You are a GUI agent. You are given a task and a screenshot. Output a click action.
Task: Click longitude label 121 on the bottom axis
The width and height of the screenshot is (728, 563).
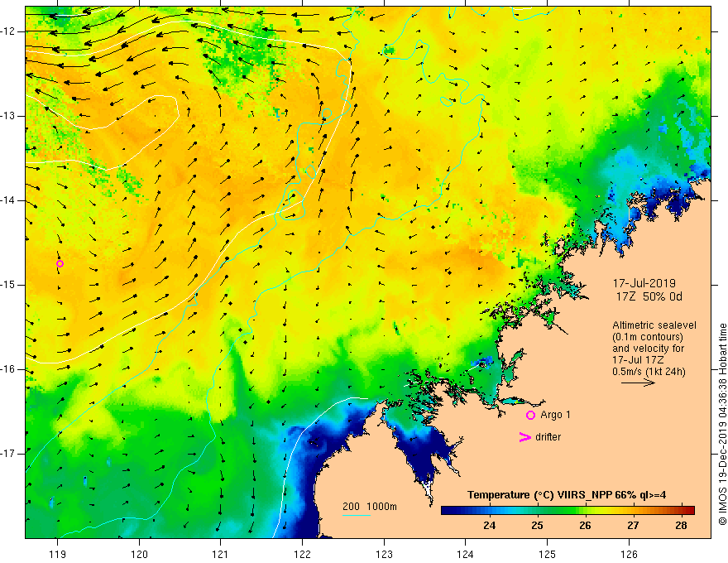(221, 554)
